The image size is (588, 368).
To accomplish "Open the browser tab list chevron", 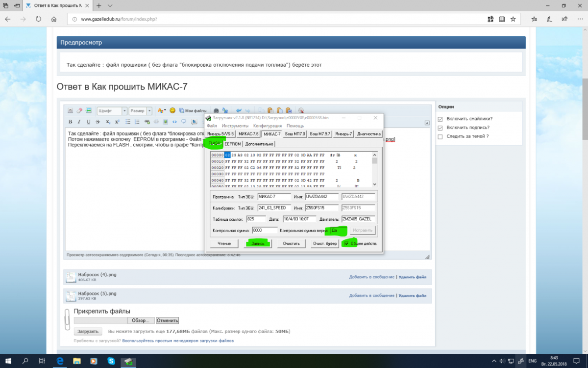I will [110, 5].
